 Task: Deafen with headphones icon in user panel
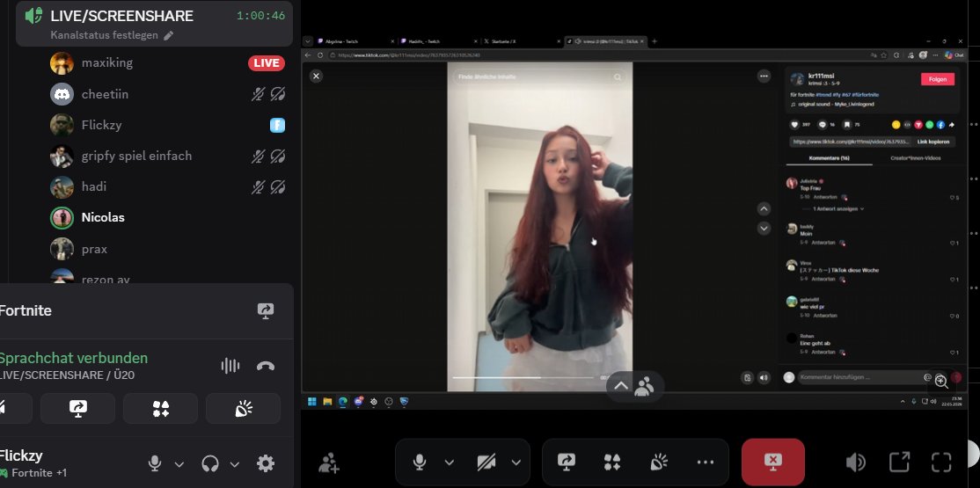(x=210, y=463)
